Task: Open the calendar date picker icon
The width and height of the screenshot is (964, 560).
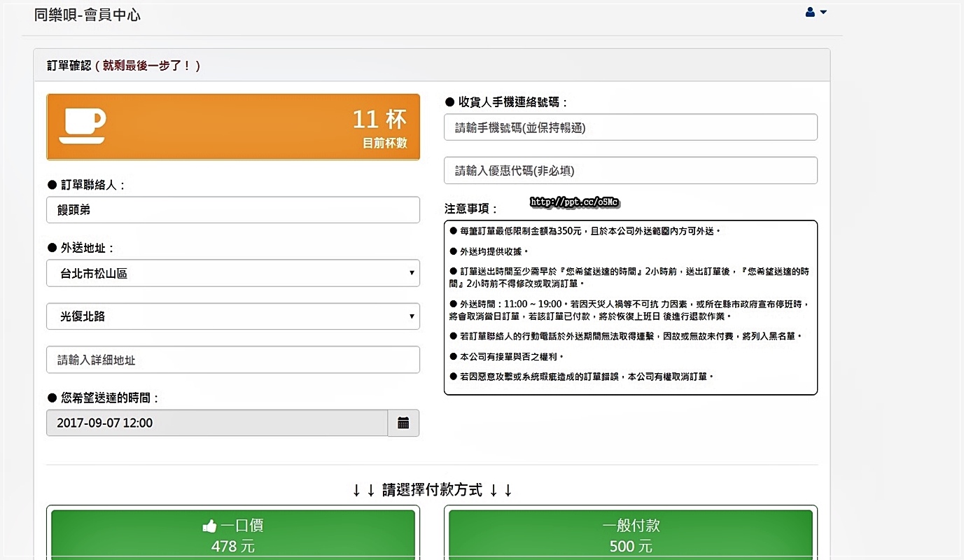Action: click(403, 423)
